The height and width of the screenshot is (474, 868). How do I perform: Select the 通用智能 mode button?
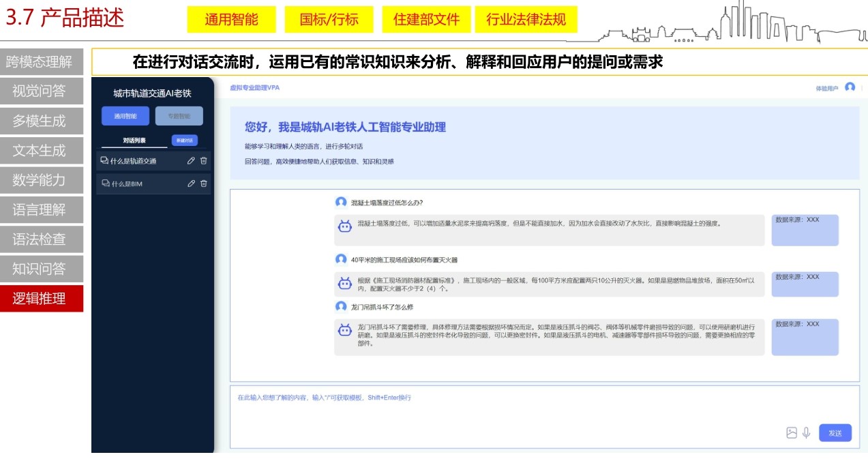pos(125,116)
